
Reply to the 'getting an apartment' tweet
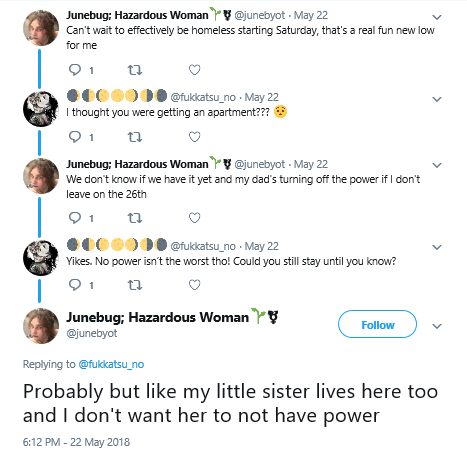(x=75, y=137)
